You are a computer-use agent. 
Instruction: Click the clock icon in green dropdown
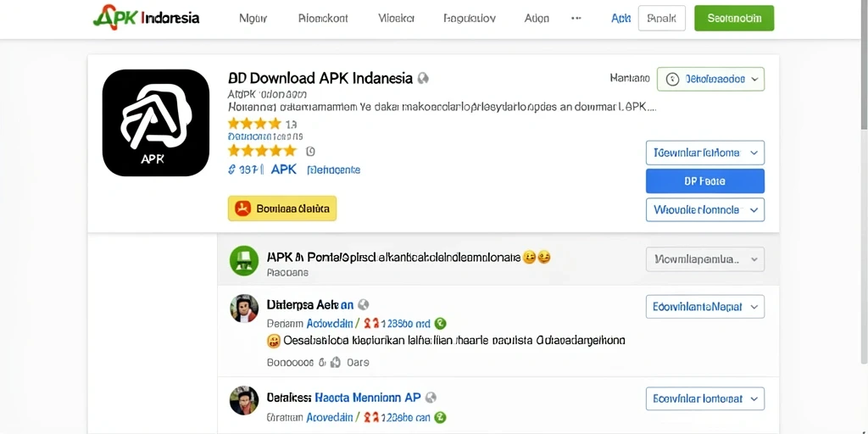[672, 79]
